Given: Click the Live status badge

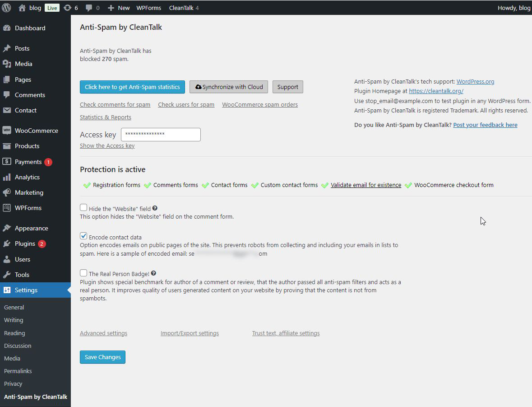Looking at the screenshot, I should coord(52,8).
